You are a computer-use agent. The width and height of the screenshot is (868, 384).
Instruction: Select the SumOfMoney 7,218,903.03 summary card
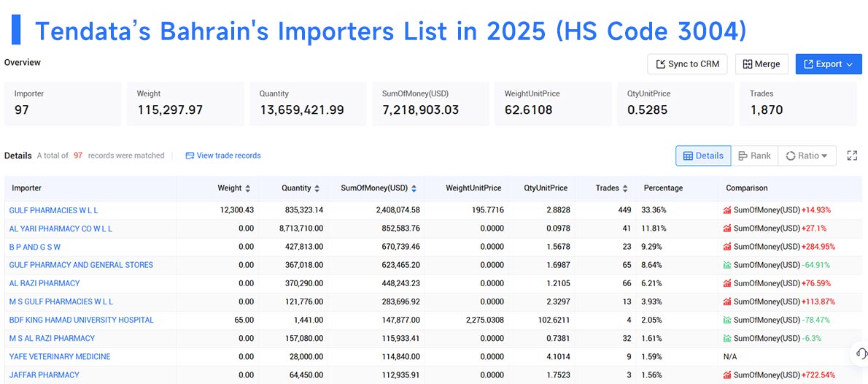[x=430, y=104]
